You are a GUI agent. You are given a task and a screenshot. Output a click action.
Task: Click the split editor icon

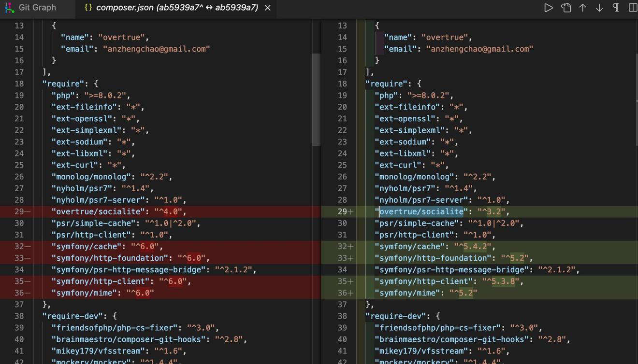pyautogui.click(x=632, y=8)
